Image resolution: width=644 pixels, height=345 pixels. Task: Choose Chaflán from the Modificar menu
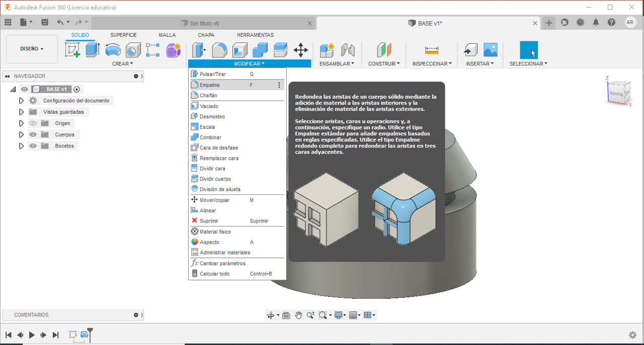(x=236, y=96)
